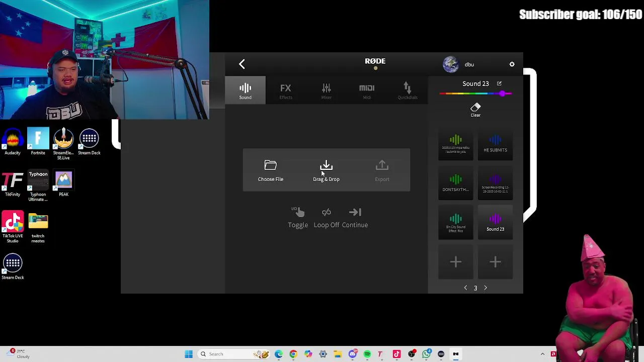This screenshot has width=644, height=362.
Task: Go to the next pad bank page
Action: 486,288
